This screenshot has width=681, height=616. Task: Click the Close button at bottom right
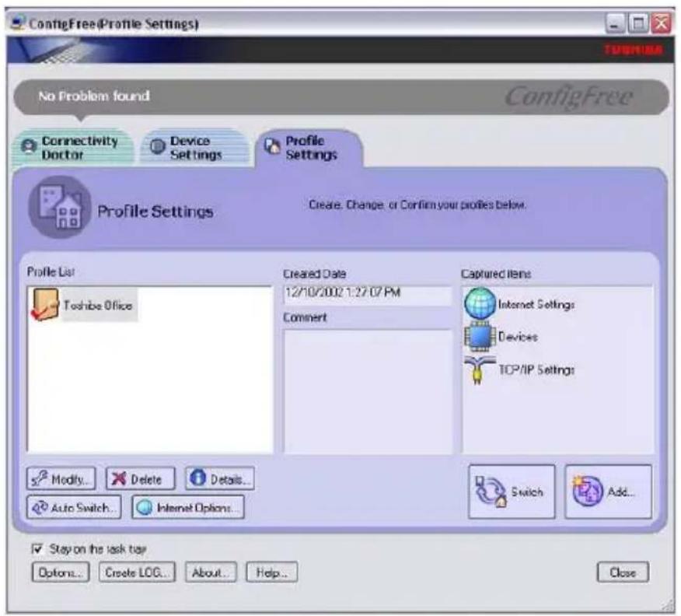[x=623, y=572]
